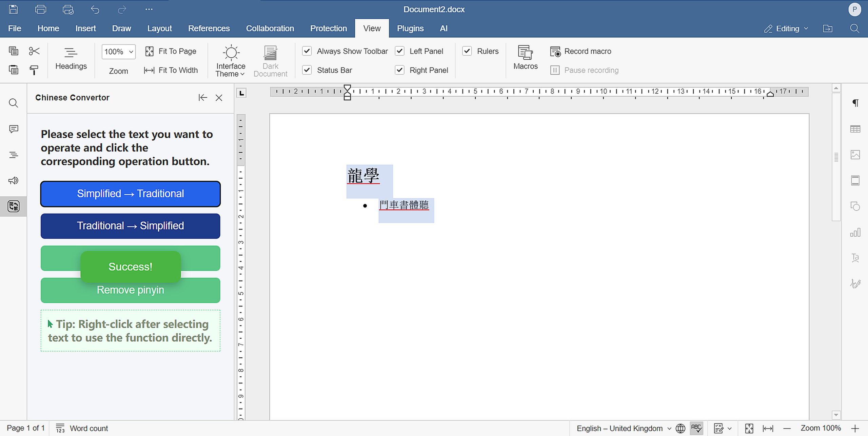The width and height of the screenshot is (868, 436).
Task: Click the Copy icon in the ribbon
Action: pyautogui.click(x=14, y=51)
